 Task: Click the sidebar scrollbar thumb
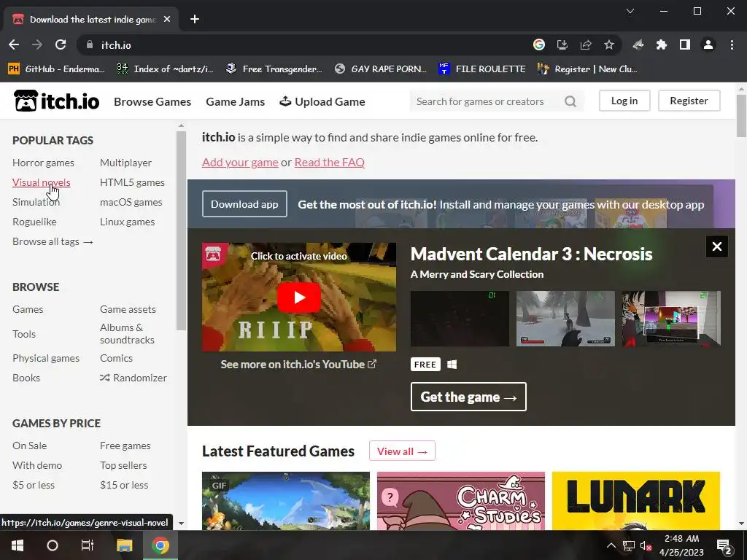[181, 230]
